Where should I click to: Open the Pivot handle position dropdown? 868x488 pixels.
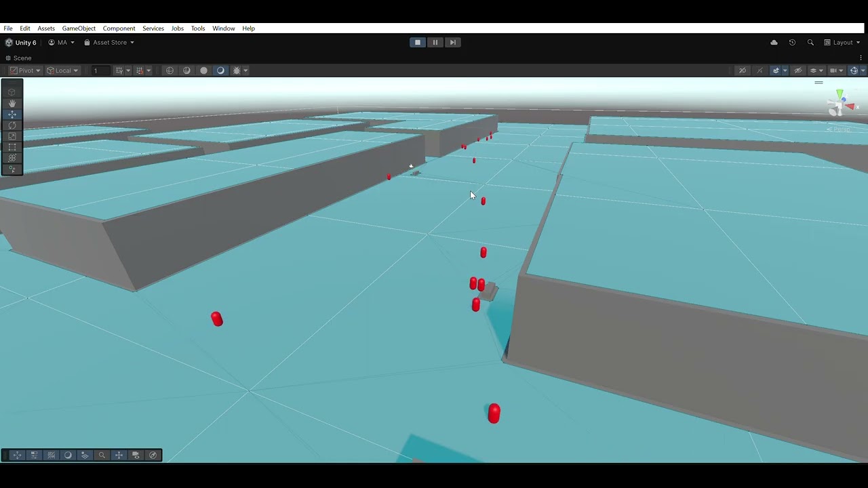(x=25, y=70)
